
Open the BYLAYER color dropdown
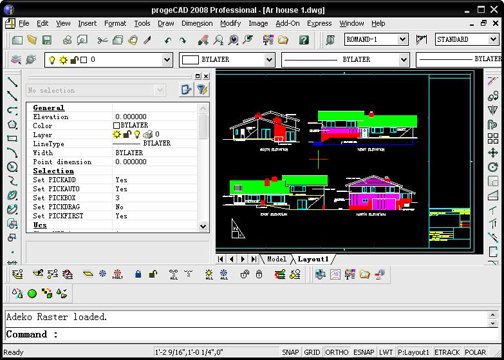[x=269, y=60]
